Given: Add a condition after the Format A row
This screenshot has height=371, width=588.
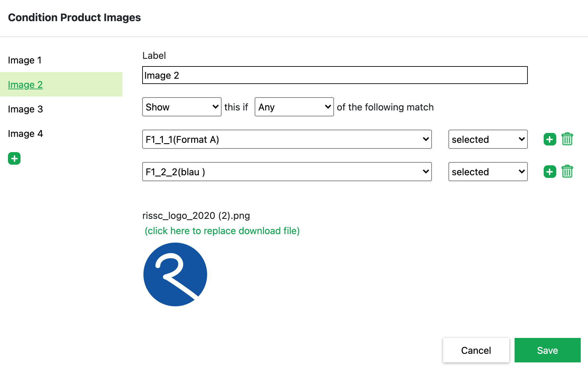Looking at the screenshot, I should [x=550, y=139].
